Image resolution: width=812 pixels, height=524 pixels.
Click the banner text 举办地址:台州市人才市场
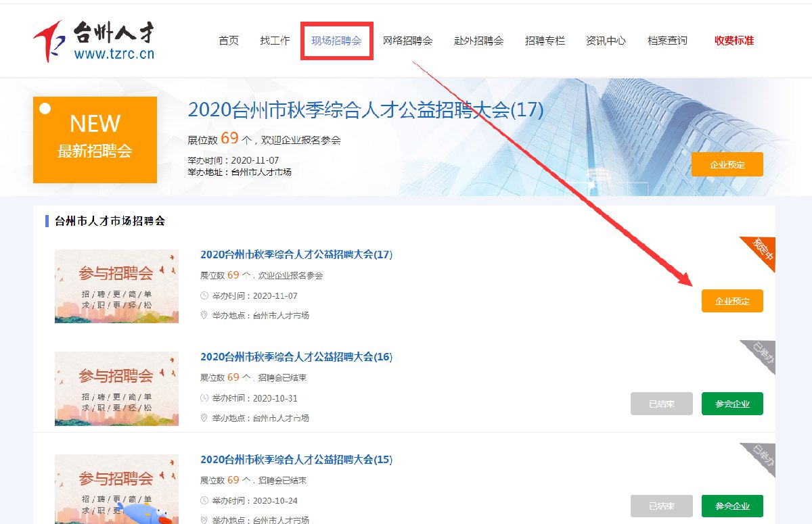(240, 172)
